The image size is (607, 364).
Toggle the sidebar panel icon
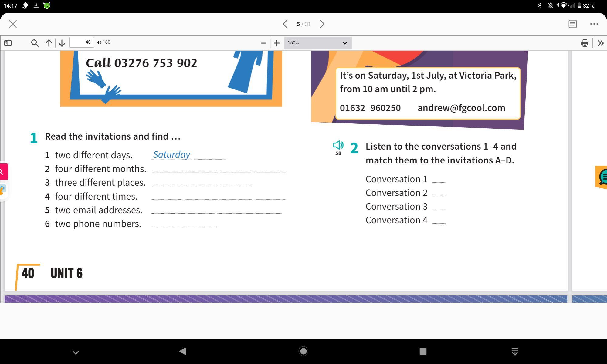pyautogui.click(x=8, y=43)
